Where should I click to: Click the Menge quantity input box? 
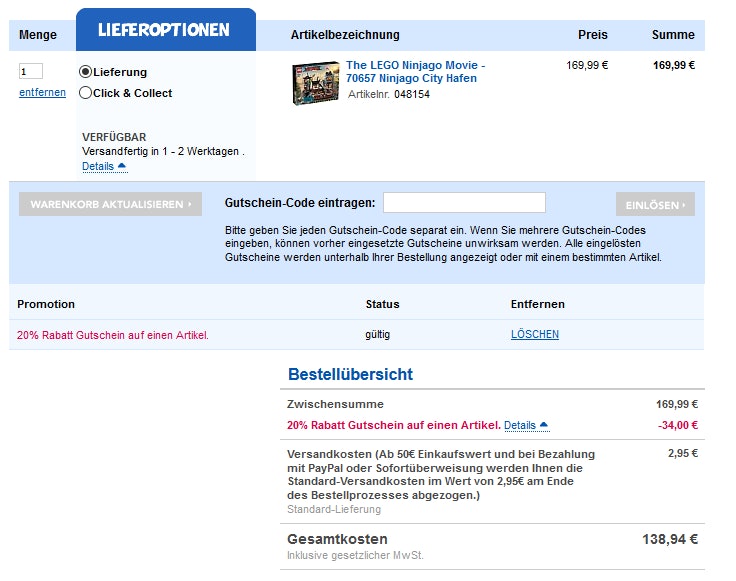point(31,71)
